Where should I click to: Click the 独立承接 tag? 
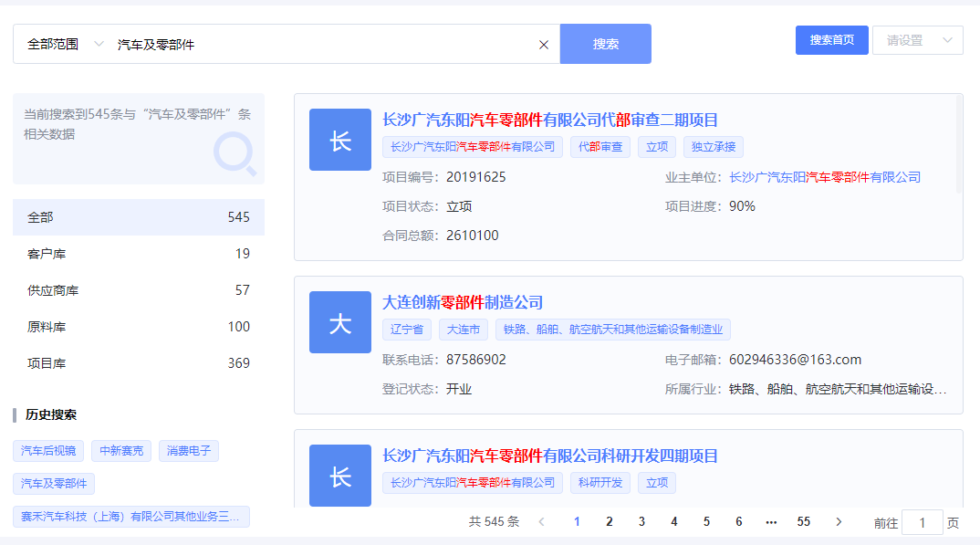click(x=714, y=147)
